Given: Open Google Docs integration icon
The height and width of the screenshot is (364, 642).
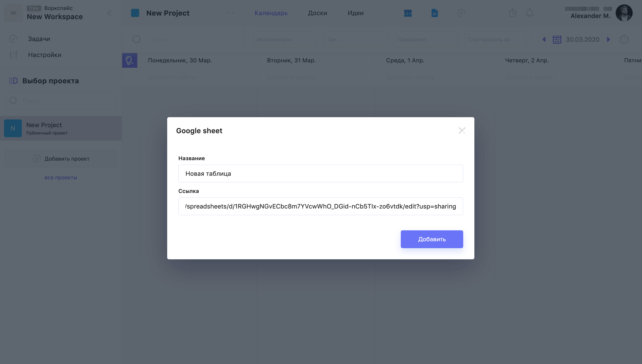Looking at the screenshot, I should point(435,13).
